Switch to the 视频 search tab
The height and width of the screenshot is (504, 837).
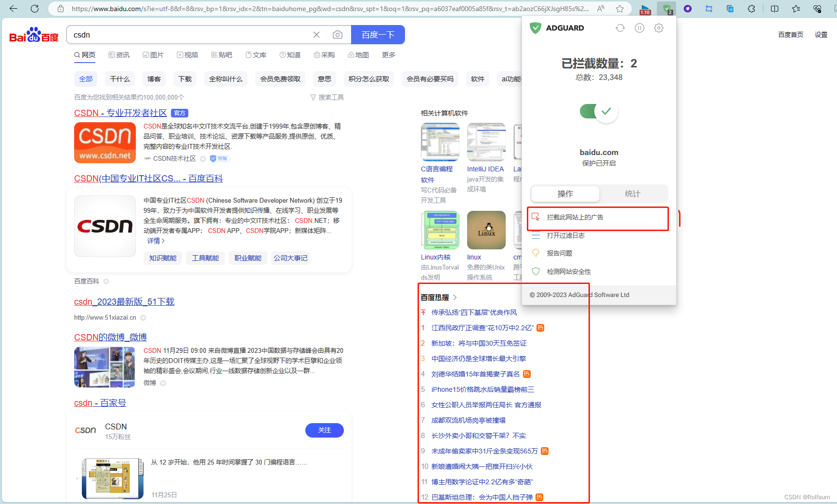tap(187, 55)
